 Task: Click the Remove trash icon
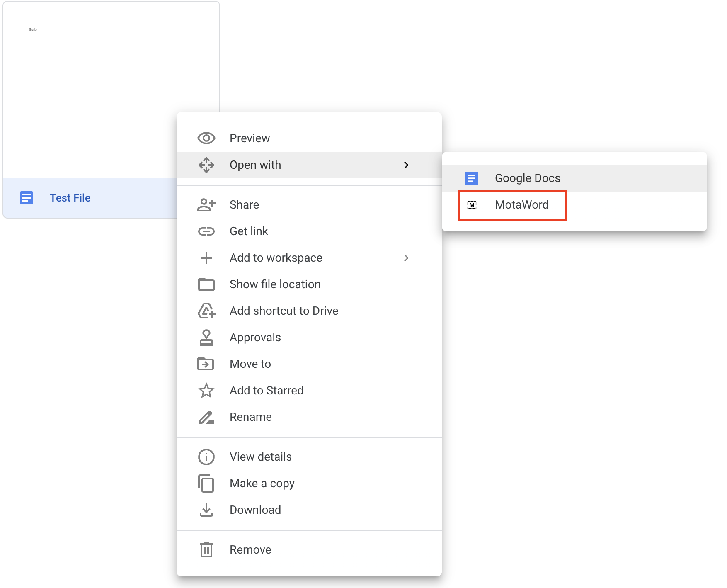pos(206,550)
